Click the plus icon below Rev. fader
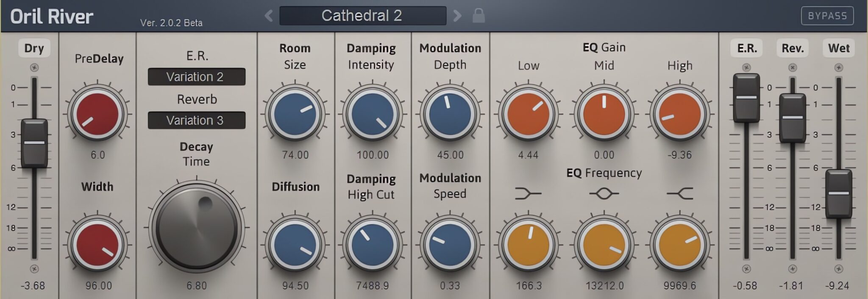This screenshot has height=299, width=868. pos(793,269)
